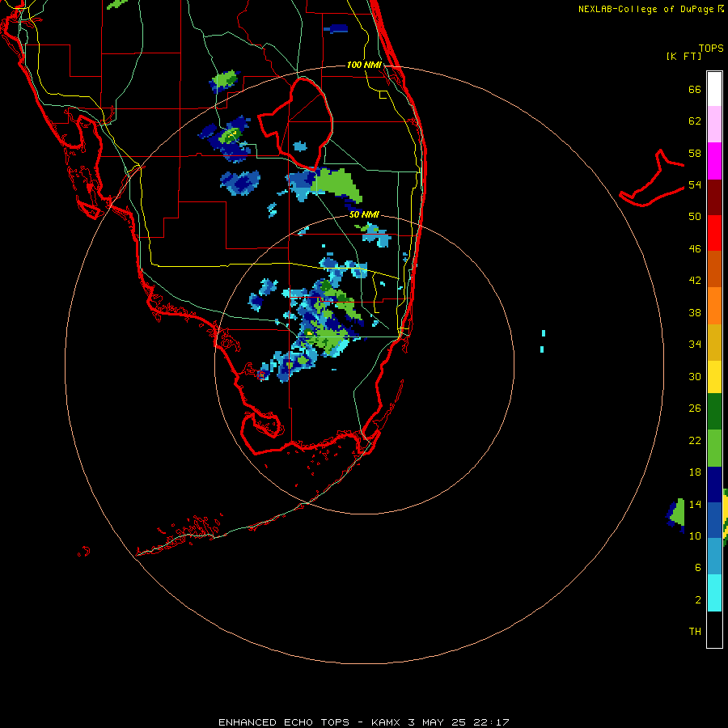Click the 50 legend value
Viewport: 728px width, 728px height.
pyautogui.click(x=695, y=217)
